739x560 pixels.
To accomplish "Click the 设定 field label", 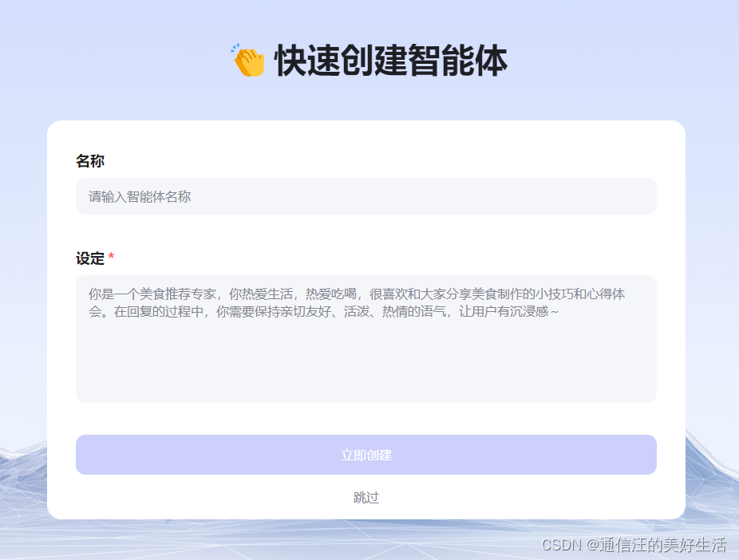I will pyautogui.click(x=90, y=258).
